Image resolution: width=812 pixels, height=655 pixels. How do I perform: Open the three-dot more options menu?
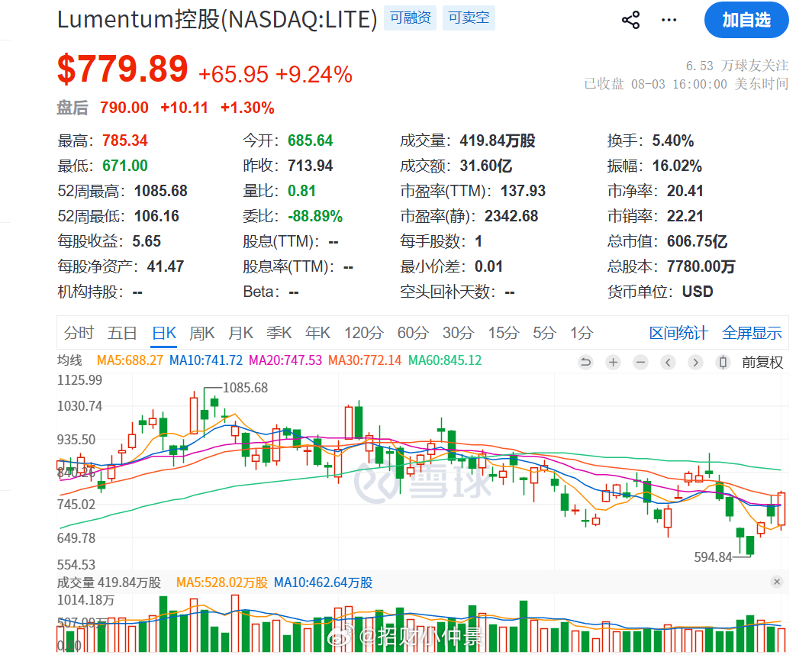(x=669, y=20)
